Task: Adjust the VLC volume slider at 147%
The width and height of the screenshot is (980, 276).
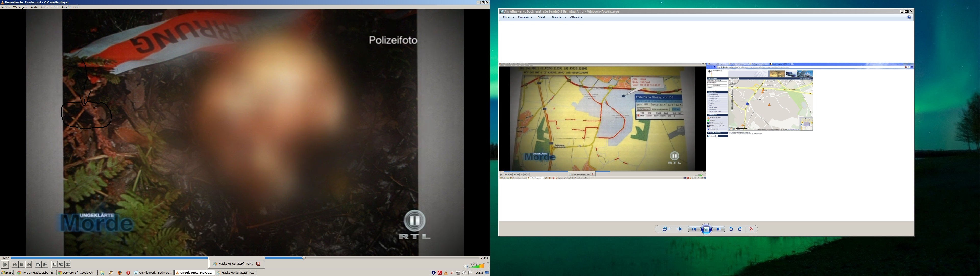Action: (479, 266)
